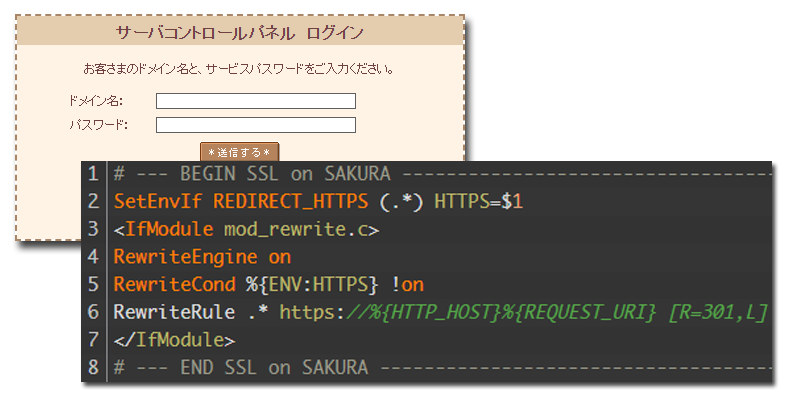Click the ドメイン名 label text

tap(95, 101)
